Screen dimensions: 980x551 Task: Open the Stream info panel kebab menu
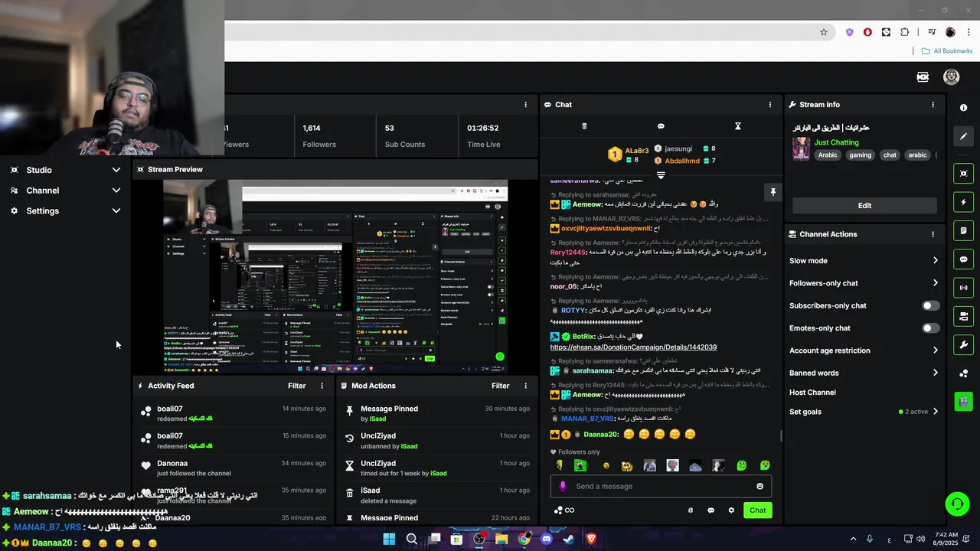(933, 105)
